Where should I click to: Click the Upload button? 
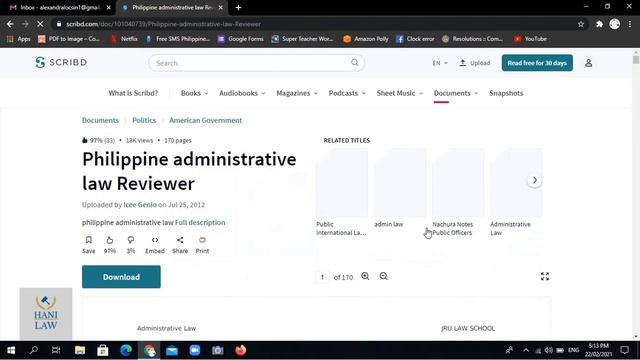point(475,63)
